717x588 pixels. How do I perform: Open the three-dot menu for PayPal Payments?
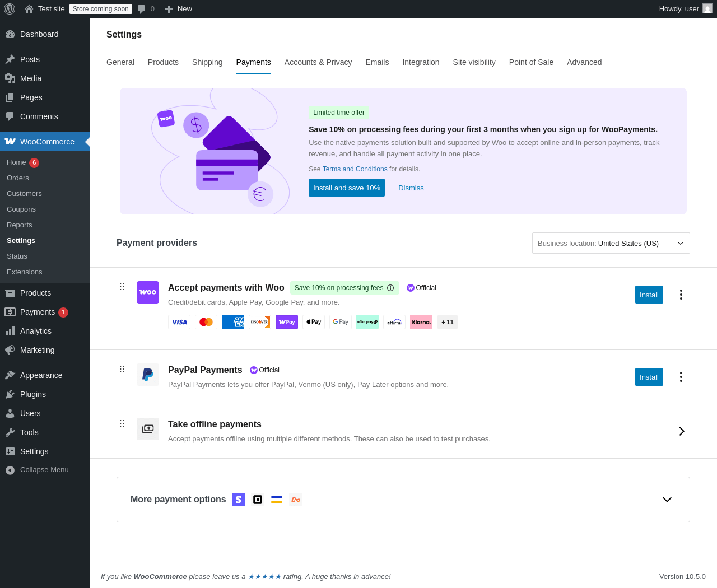[x=681, y=377]
